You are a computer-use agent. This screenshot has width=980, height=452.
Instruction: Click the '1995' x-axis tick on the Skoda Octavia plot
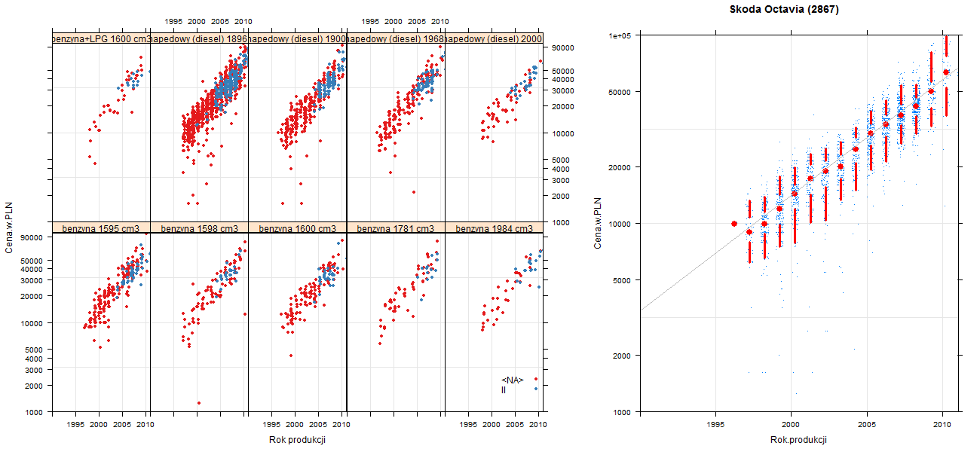coord(715,426)
